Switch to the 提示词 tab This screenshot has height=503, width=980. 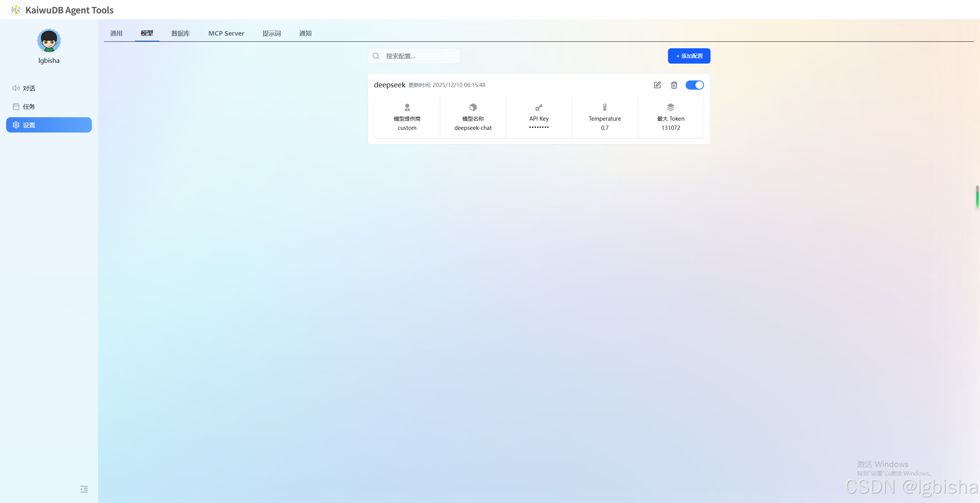tap(271, 33)
